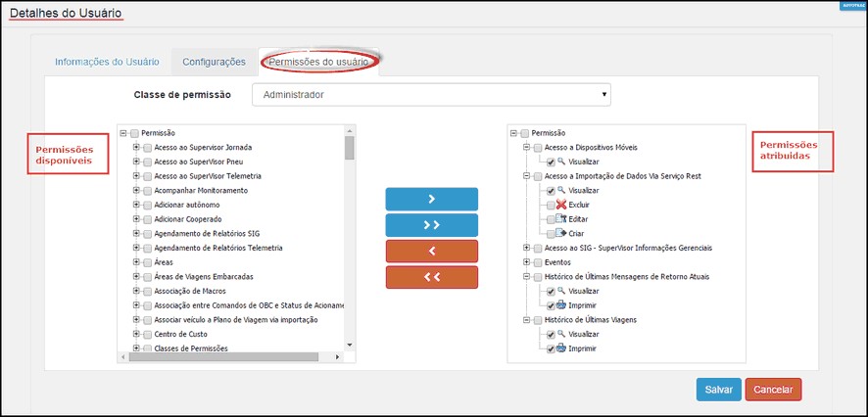Click the Salvar button
868x417 pixels.
[x=718, y=390]
